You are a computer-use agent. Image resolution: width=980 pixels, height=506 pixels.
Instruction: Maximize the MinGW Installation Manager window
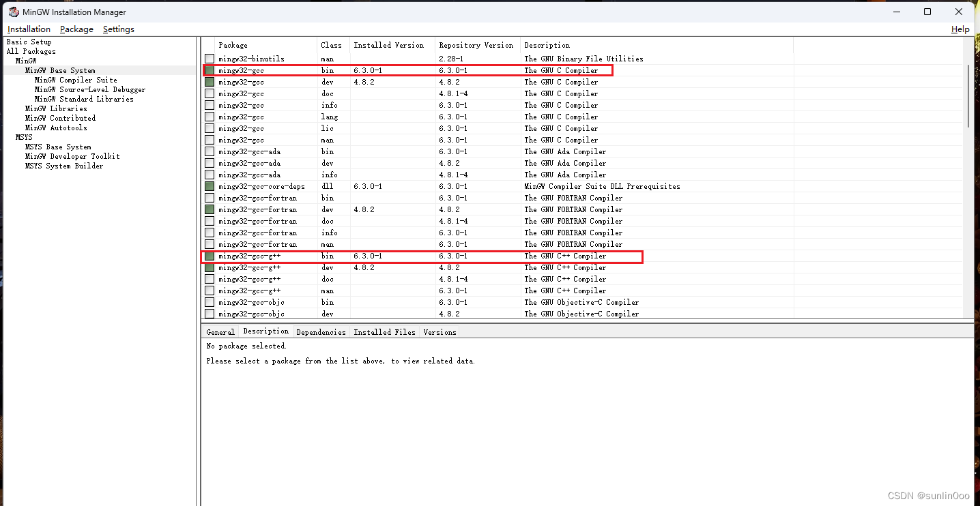(x=927, y=12)
